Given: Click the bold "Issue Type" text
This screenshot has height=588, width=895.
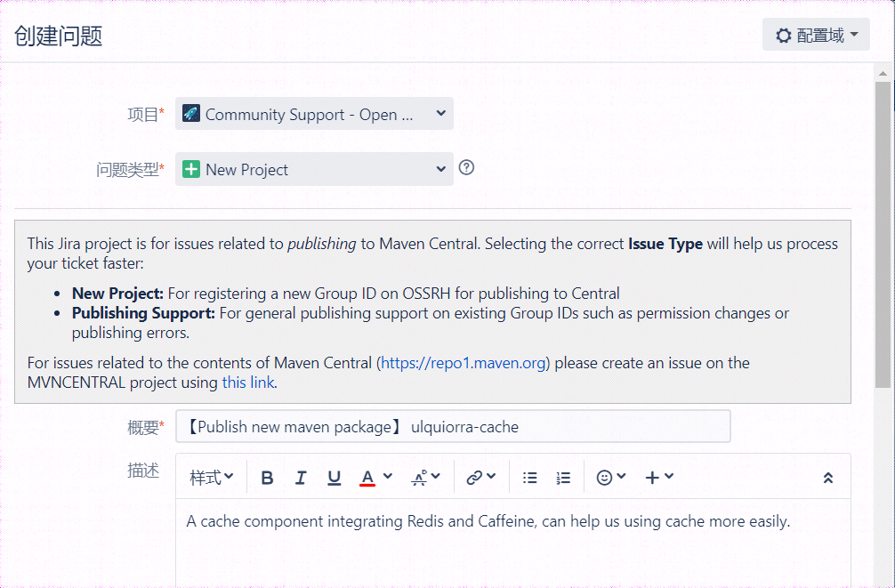Looking at the screenshot, I should [x=665, y=244].
